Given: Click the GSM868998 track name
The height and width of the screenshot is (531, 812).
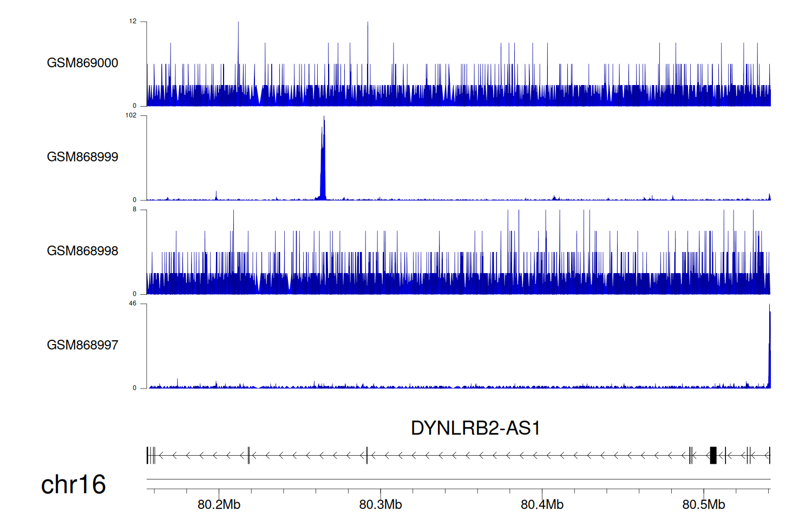Looking at the screenshot, I should tap(82, 251).
